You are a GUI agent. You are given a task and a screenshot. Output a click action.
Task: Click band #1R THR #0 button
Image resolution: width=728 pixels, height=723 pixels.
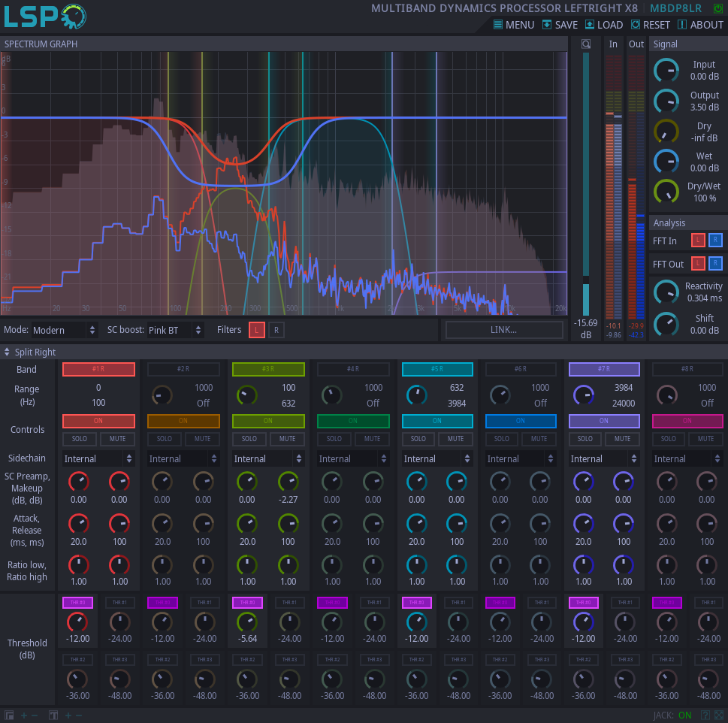click(x=77, y=603)
